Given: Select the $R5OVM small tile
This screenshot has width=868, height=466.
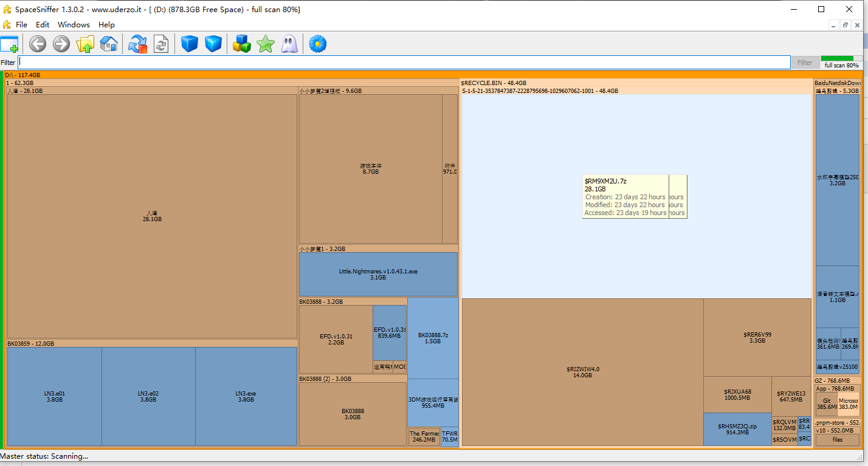Looking at the screenshot, I should pos(784,440).
